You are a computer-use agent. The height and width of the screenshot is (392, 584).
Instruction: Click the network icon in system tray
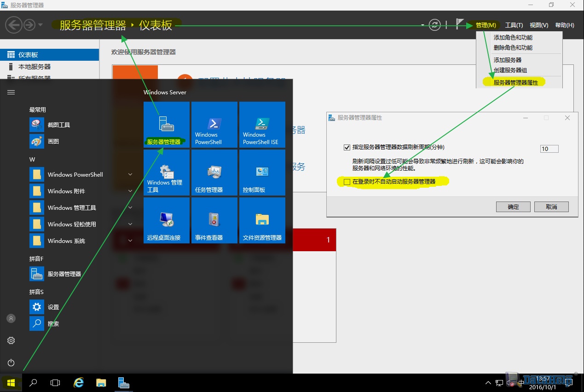[x=499, y=383]
